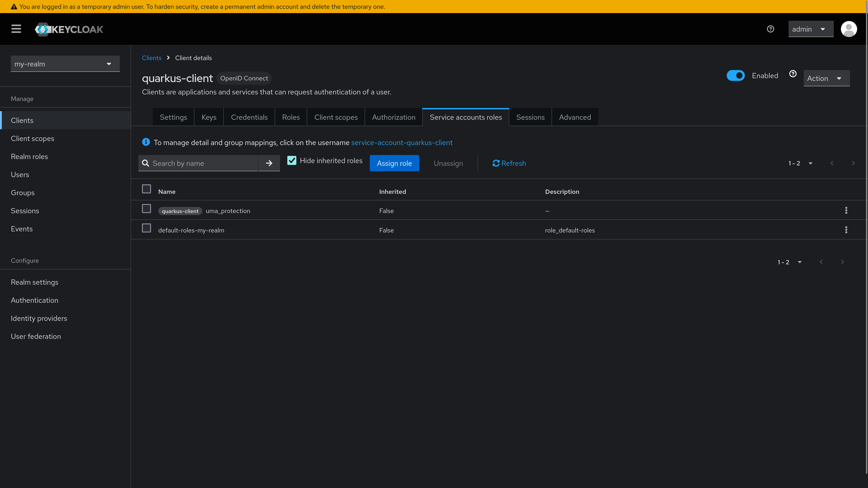Click the pagination items-per-page selector
Image resolution: width=868 pixels, height=488 pixels.
click(799, 163)
